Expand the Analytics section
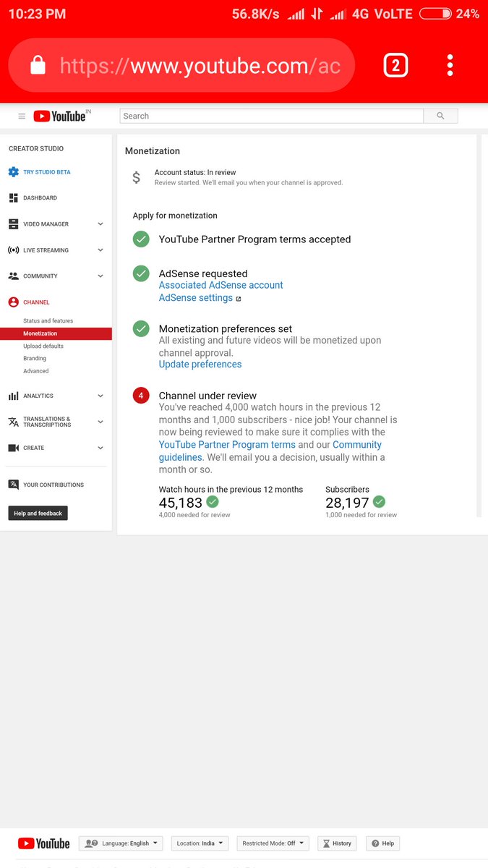Image resolution: width=488 pixels, height=868 pixels. point(100,396)
